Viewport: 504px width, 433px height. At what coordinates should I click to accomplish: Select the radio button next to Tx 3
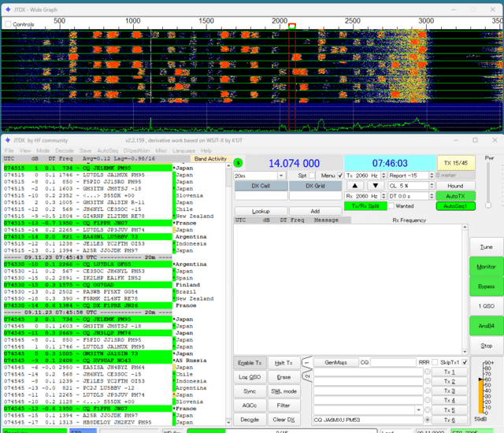tap(427, 390)
